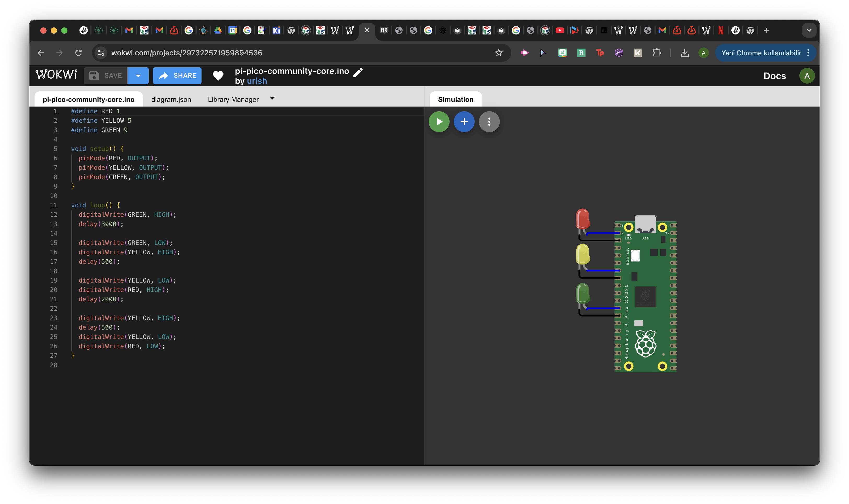This screenshot has height=504, width=849.
Task: Click the Save button for the project
Action: pos(107,76)
